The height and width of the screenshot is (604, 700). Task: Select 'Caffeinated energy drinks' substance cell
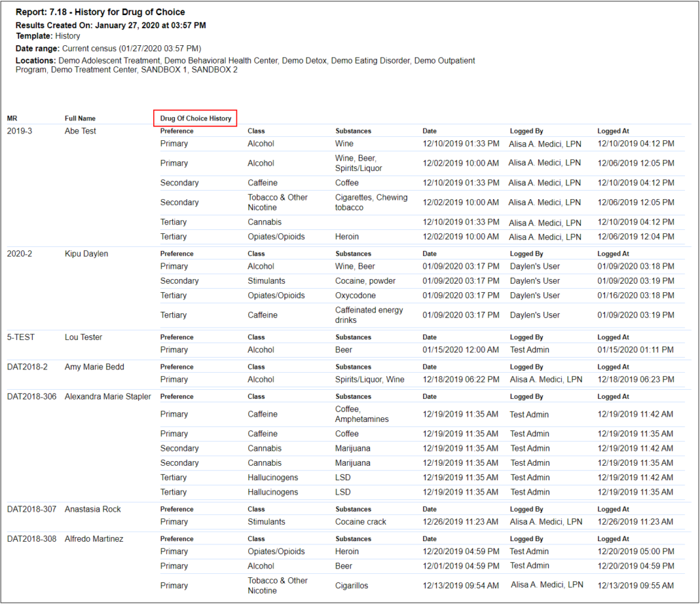[x=369, y=315]
